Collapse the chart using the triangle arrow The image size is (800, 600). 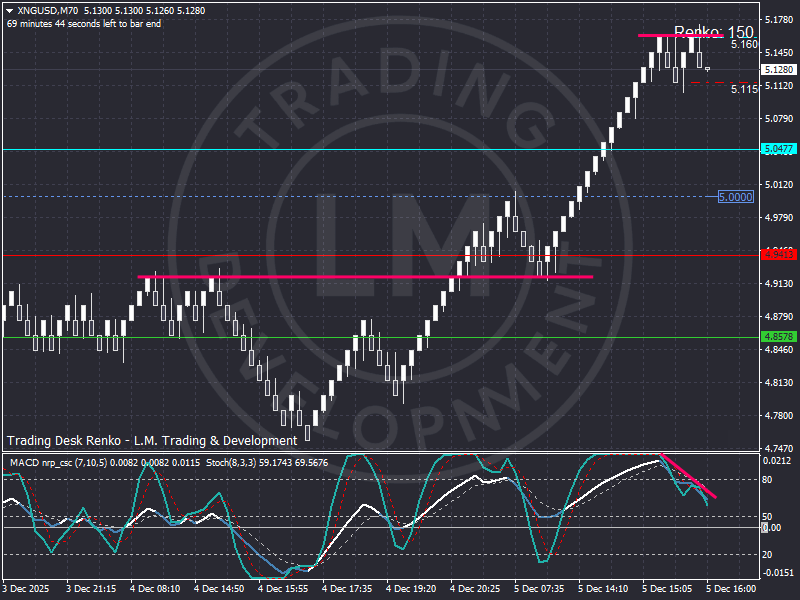tap(8, 8)
